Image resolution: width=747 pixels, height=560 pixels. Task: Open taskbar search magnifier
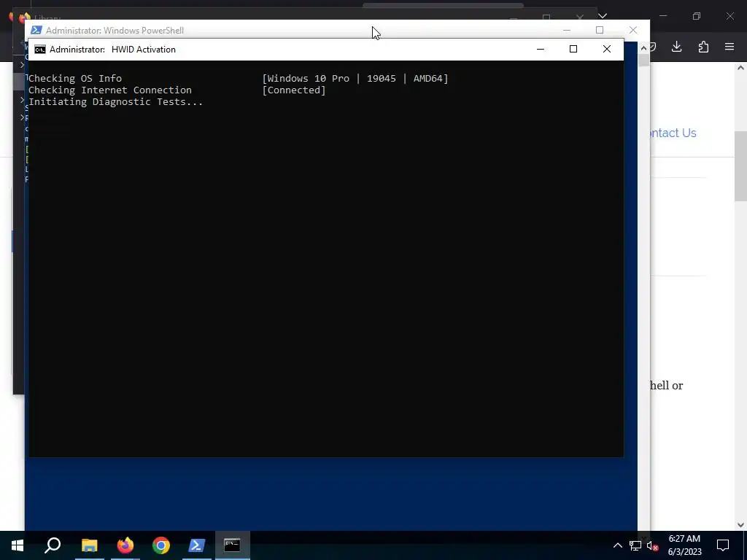coord(53,545)
